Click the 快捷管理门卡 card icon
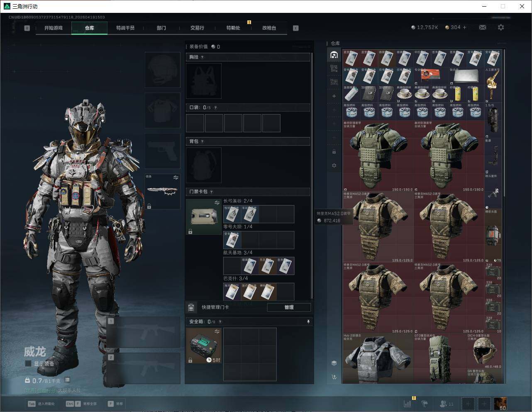Screen dimensions: 532x412 (191, 307)
